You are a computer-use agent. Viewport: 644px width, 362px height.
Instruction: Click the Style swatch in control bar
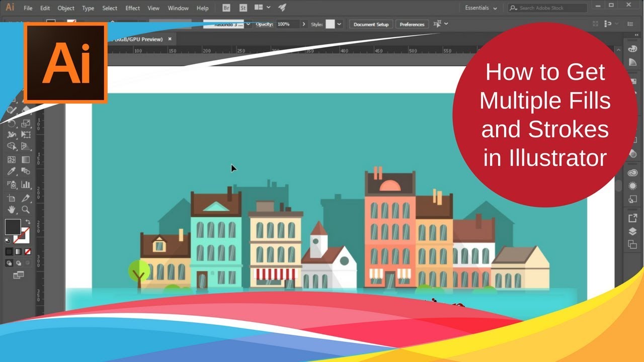(x=330, y=24)
